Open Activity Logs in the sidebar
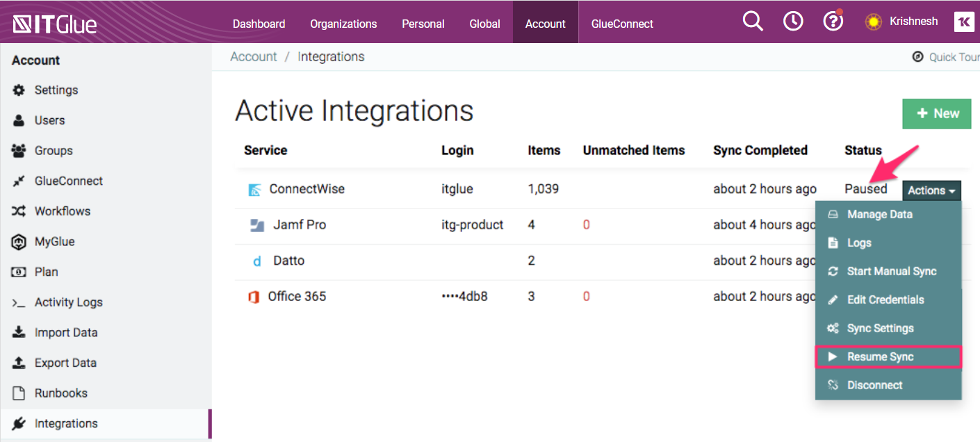 [x=69, y=302]
